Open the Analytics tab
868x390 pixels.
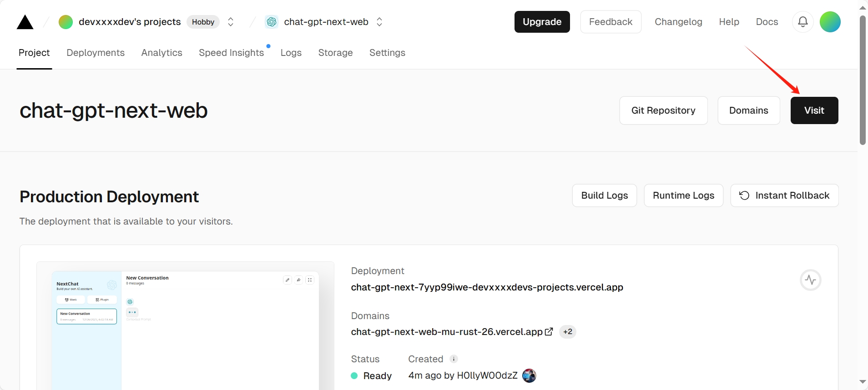(x=161, y=53)
